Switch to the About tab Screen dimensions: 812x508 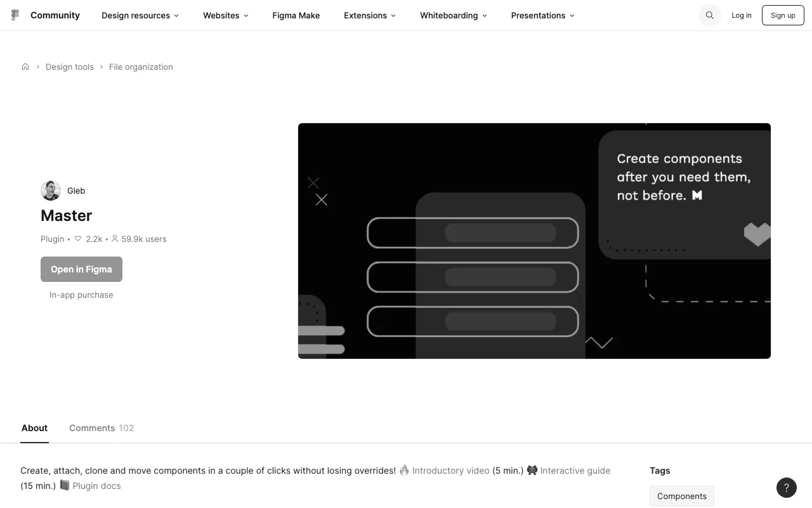[35, 428]
